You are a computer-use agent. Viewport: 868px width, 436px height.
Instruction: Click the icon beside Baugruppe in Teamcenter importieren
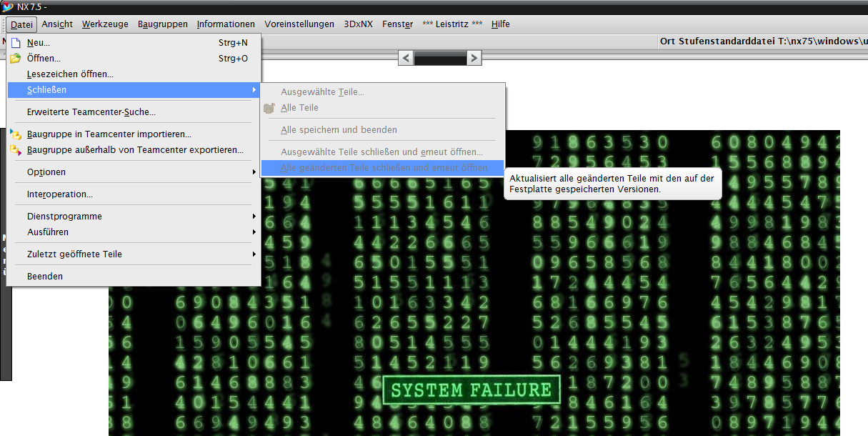(16, 134)
